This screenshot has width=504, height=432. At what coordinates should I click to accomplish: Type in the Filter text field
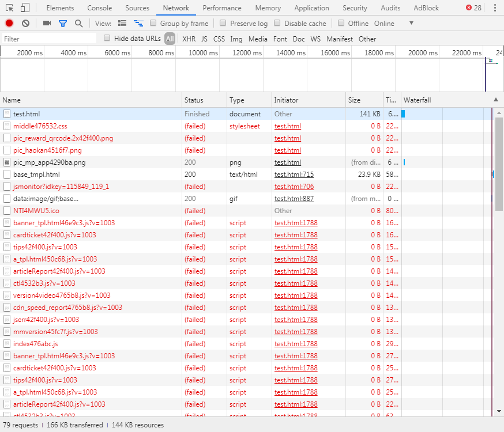click(49, 39)
